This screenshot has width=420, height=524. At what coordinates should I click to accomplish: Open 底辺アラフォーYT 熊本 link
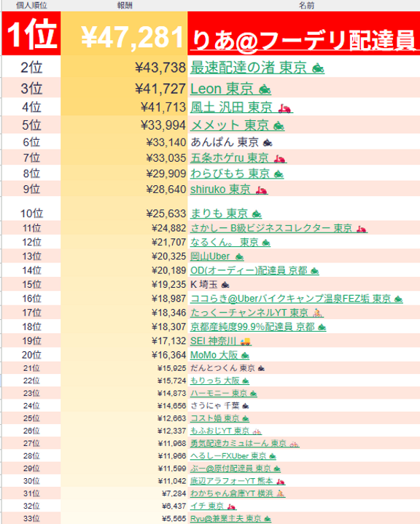238,481
